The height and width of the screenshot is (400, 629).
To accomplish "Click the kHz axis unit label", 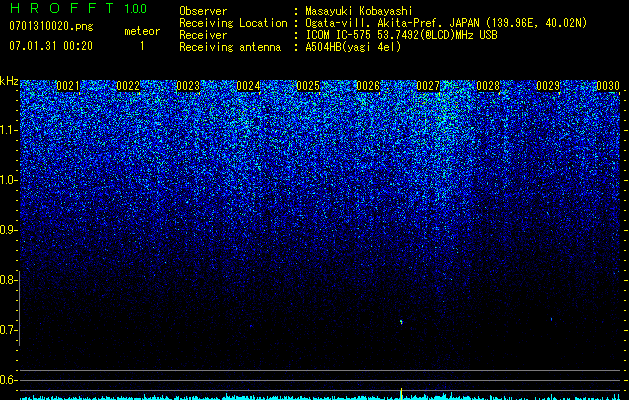I will pyautogui.click(x=9, y=81).
